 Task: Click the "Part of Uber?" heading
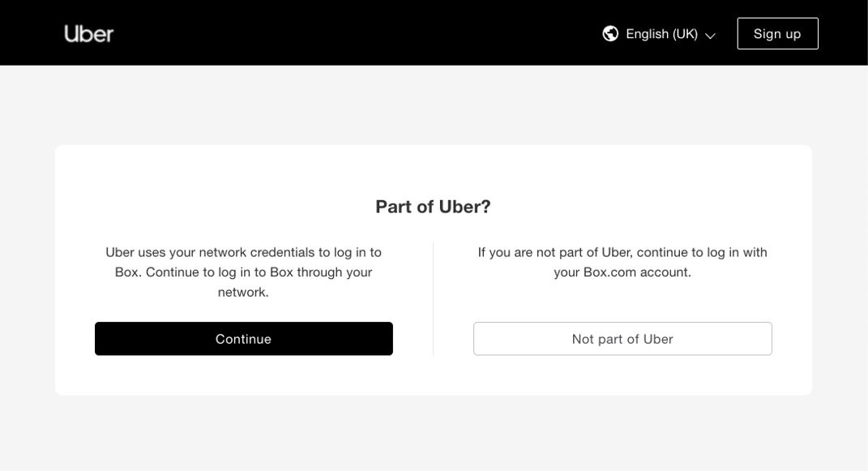click(x=433, y=207)
